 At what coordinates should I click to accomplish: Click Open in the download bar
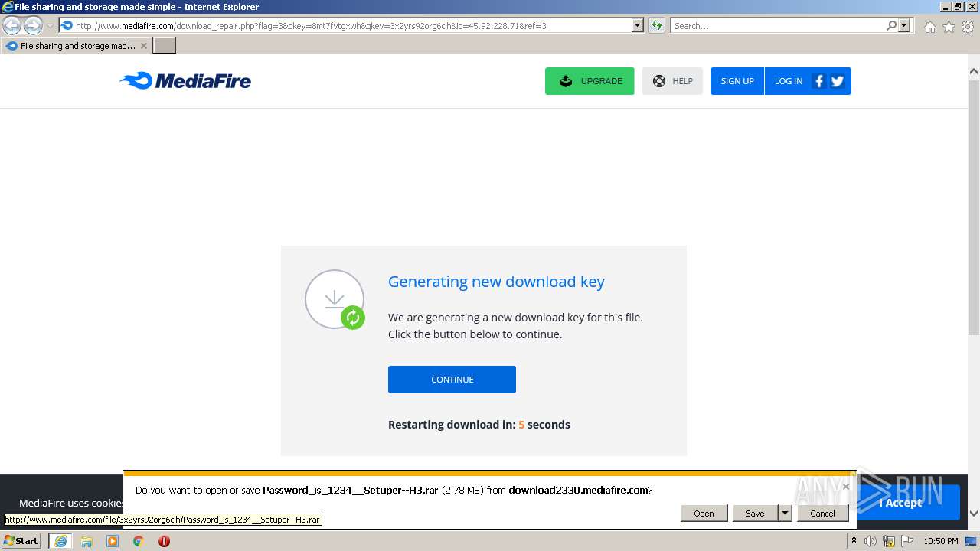coord(704,513)
